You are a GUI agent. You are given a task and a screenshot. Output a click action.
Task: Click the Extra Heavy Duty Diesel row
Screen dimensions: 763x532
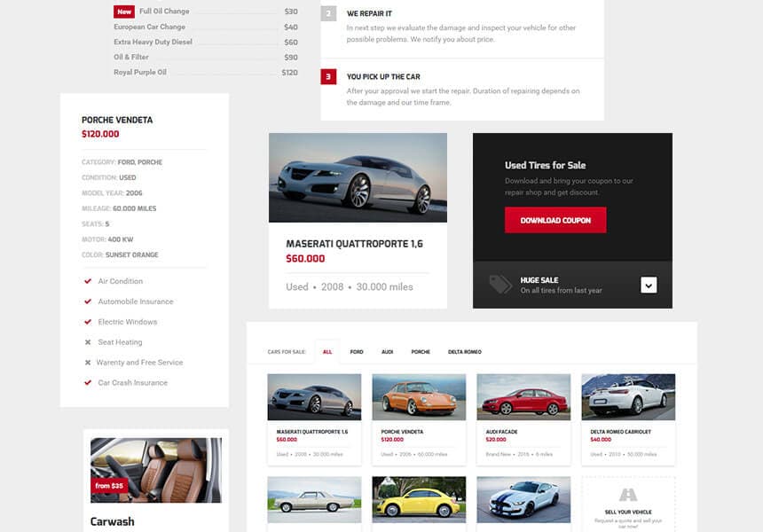(x=206, y=42)
